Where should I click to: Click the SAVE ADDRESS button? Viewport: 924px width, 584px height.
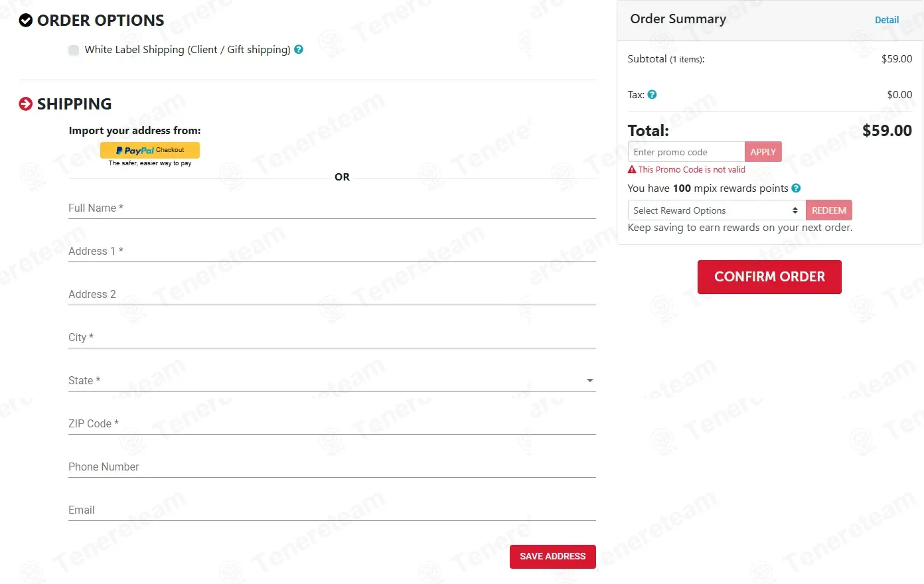pos(553,557)
